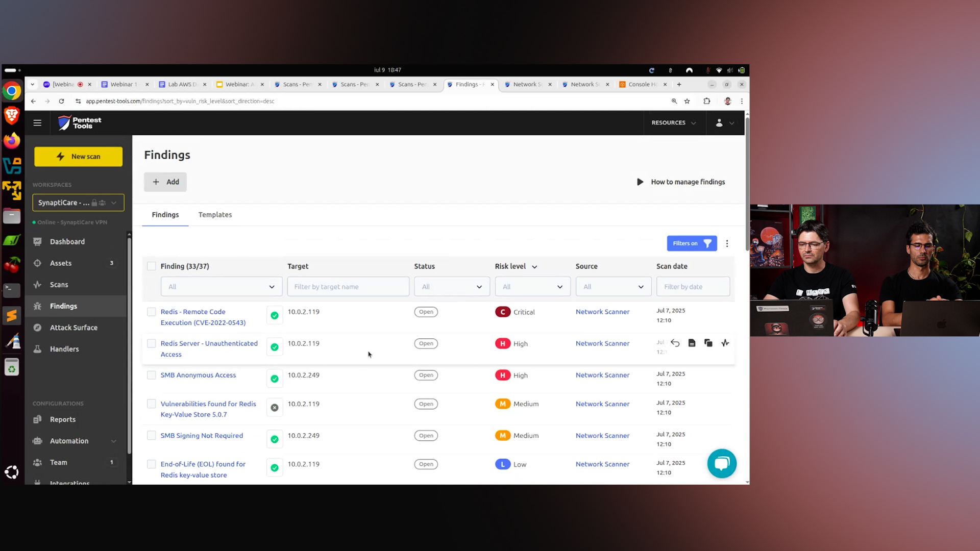Click the yellow New scan button
This screenshot has height=551, width=980.
[78, 157]
